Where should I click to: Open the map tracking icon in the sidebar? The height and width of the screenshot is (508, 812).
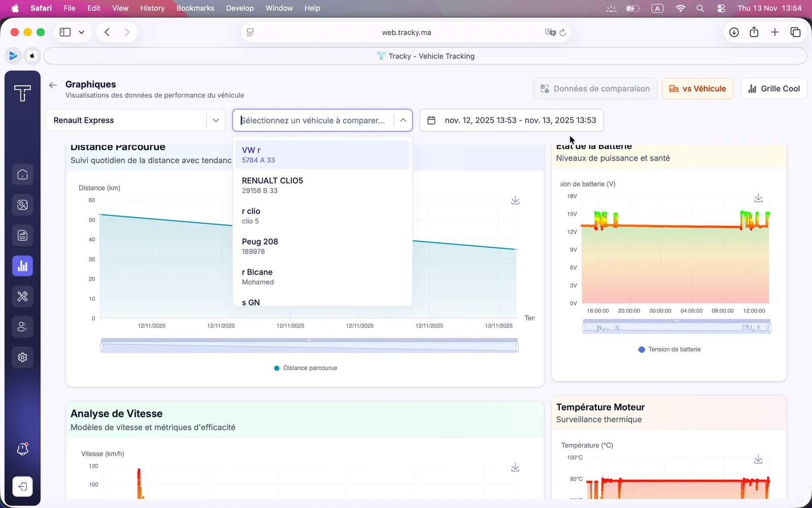coord(22,205)
